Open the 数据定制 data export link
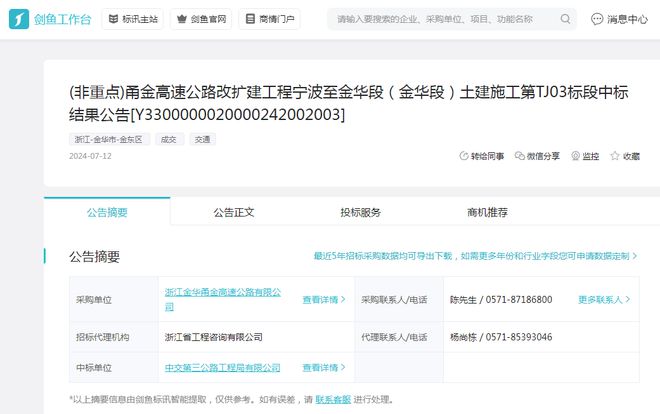The image size is (660, 414). [475, 256]
